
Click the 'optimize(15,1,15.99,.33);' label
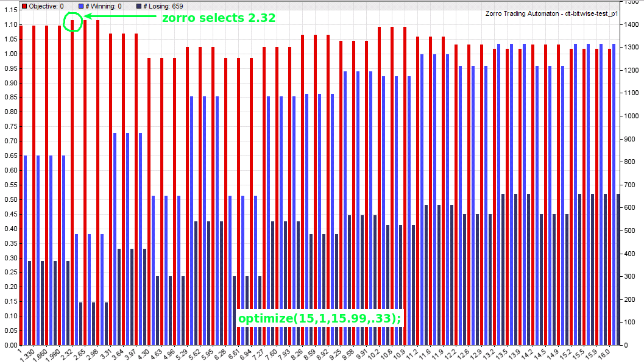[320, 318]
